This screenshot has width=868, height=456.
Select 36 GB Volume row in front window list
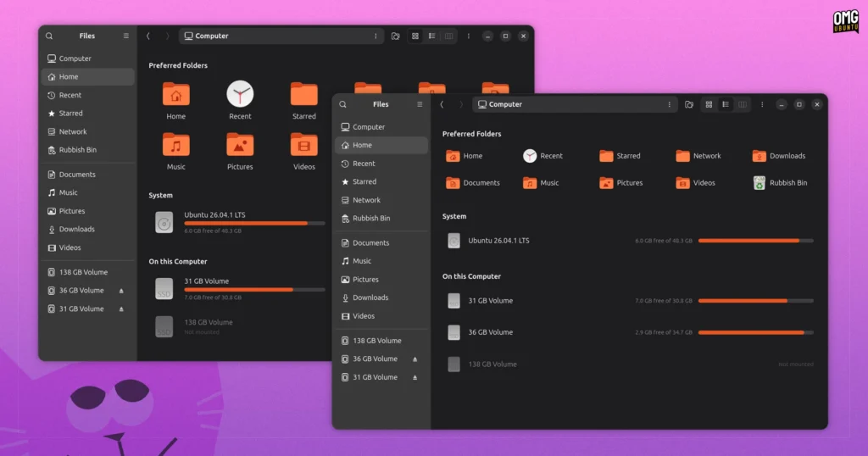click(630, 332)
